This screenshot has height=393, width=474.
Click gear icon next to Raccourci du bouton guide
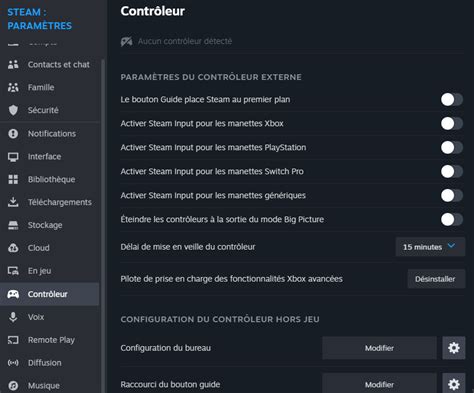point(454,384)
